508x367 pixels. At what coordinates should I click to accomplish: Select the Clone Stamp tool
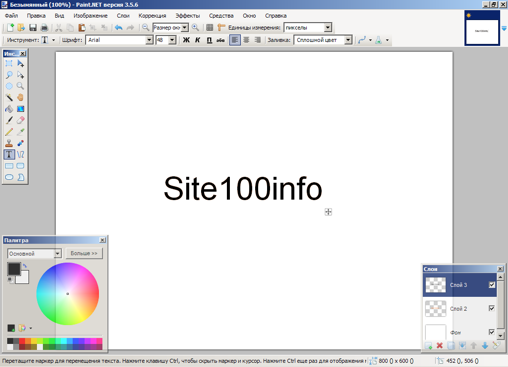[9, 143]
